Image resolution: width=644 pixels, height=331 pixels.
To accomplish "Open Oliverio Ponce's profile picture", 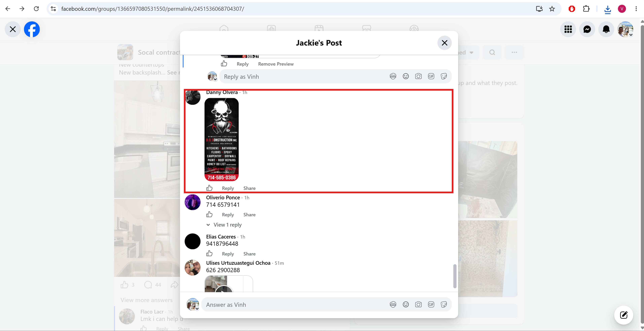I will (193, 202).
